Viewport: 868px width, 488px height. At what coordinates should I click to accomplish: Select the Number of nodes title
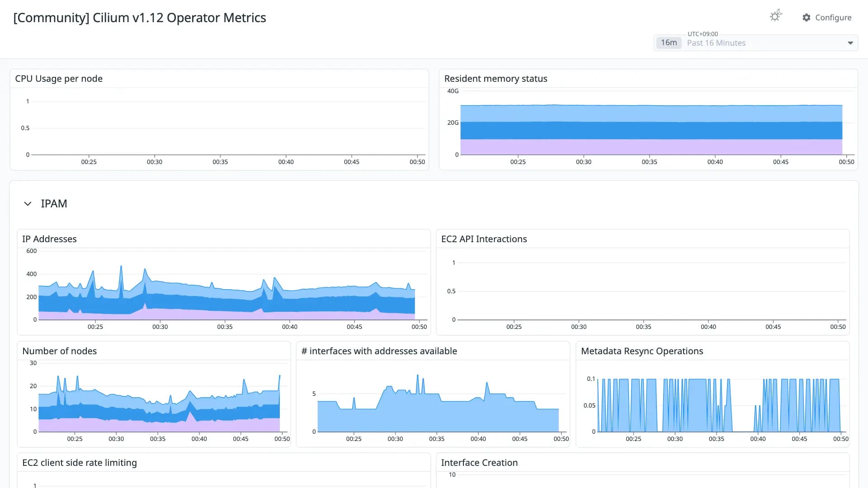(x=59, y=351)
